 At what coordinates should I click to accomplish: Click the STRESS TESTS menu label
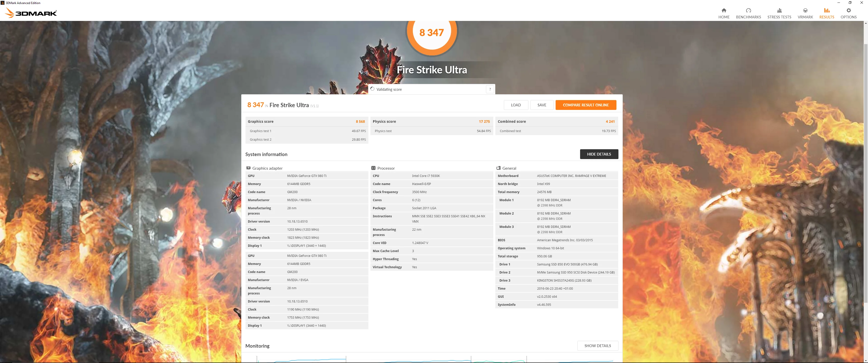tap(779, 17)
